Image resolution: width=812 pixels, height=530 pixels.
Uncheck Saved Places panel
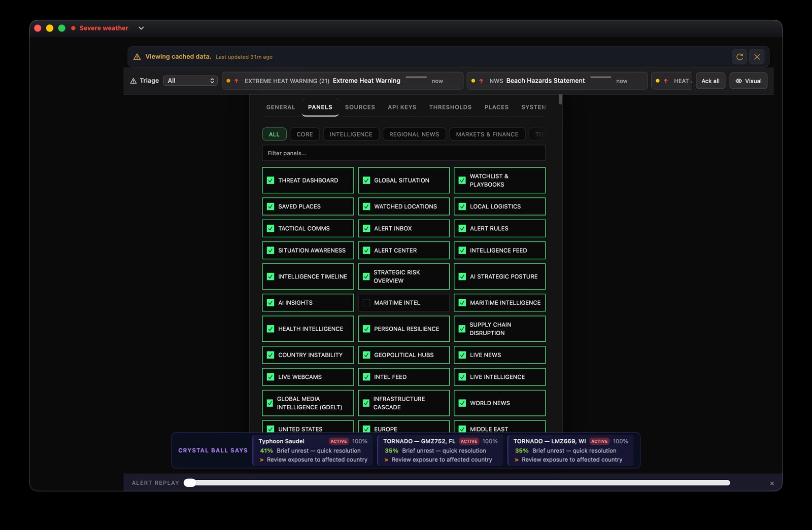[x=270, y=206]
